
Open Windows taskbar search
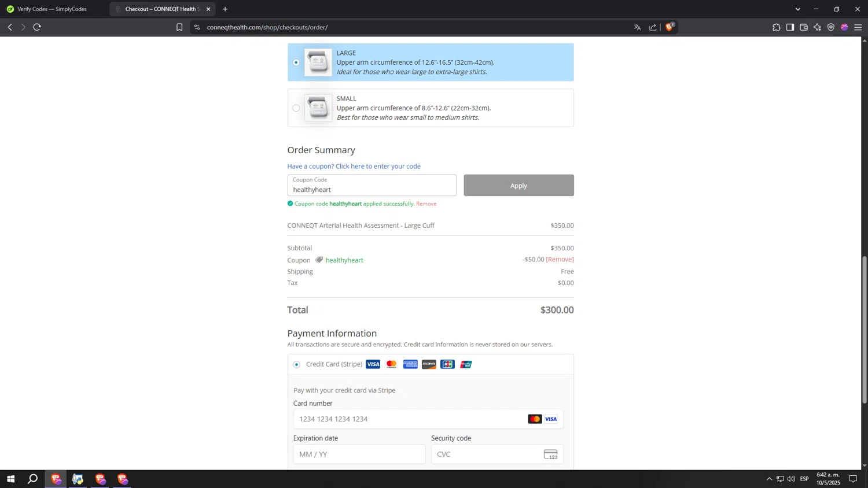pyautogui.click(x=33, y=479)
